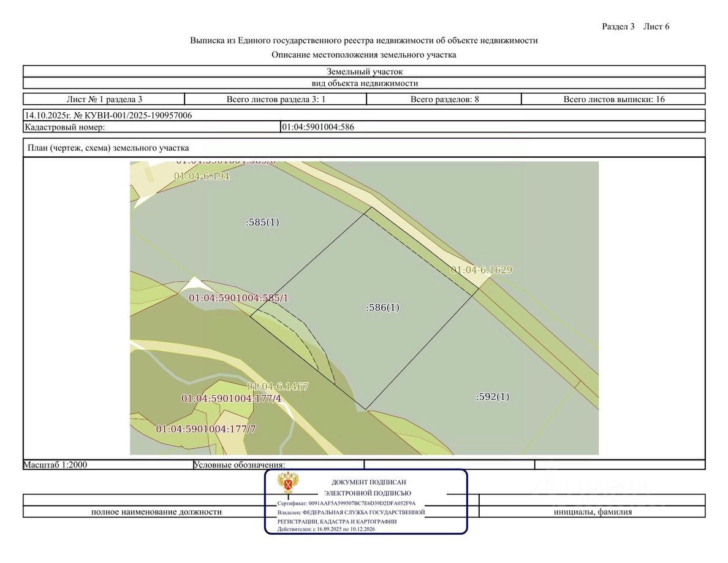Screen dimensions: 728x563
Task: Click 'ЭЛЕКТРОННОЙ ПОДПИСЬЮ' stamp text
Action: click(368, 493)
